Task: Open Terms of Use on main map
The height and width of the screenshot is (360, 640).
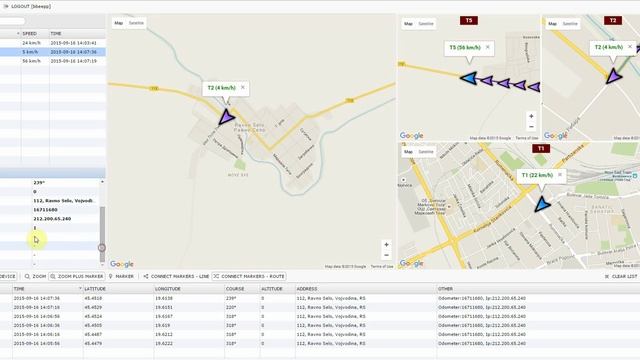Action: tap(382, 267)
